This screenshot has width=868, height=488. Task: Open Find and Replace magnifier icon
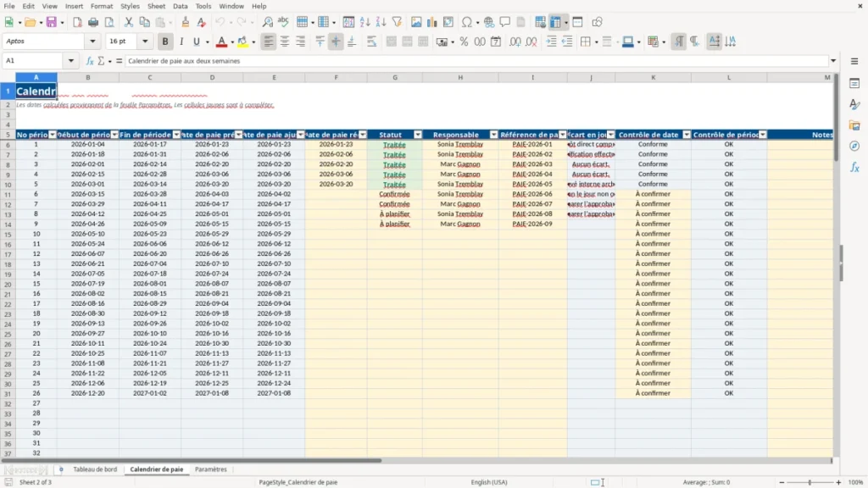pyautogui.click(x=267, y=22)
